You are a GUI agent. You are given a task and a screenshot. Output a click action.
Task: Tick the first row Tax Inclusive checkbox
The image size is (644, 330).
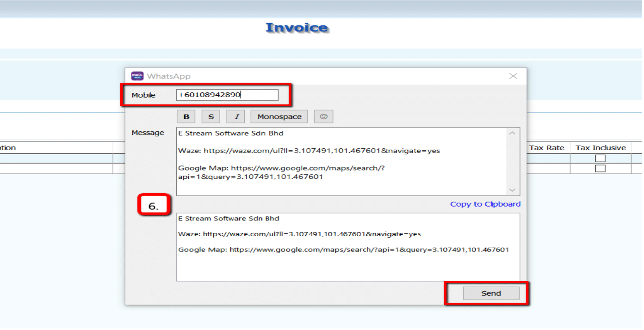600,159
